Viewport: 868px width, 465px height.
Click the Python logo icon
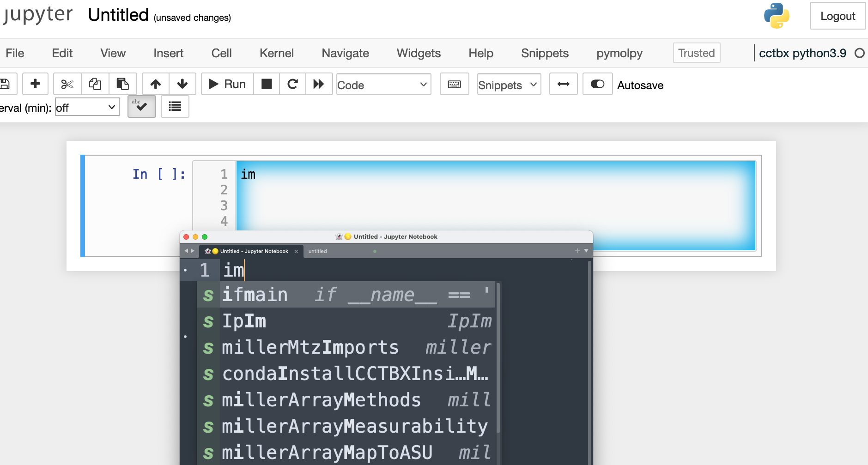777,16
